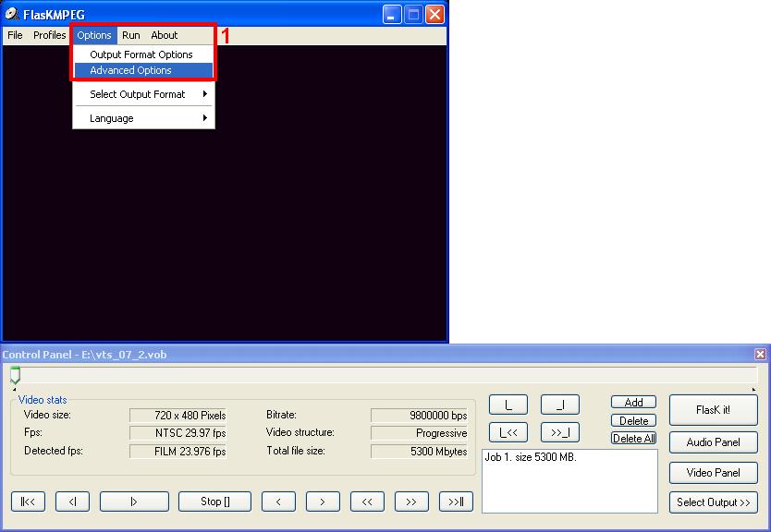This screenshot has width=771, height=532.
Task: Click the Bitrate value 9800000 bps
Action: coord(419,415)
